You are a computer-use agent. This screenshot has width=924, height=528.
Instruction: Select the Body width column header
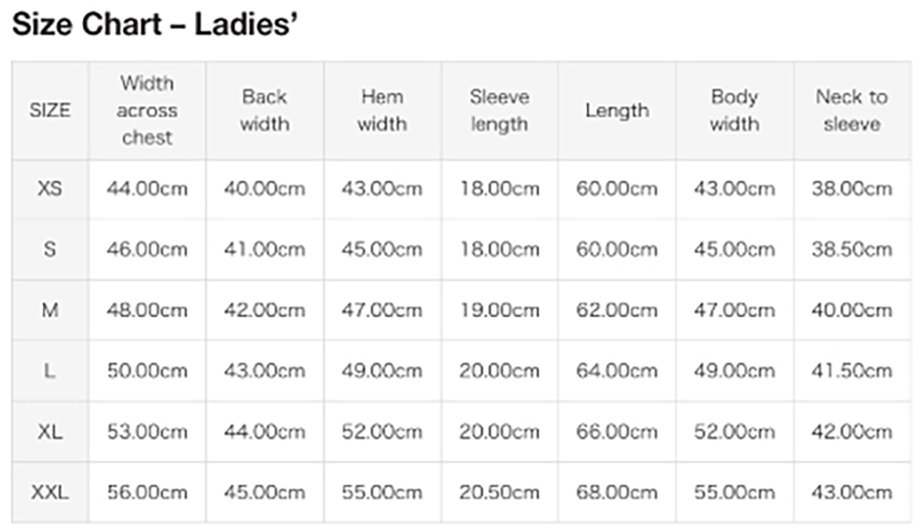(734, 110)
